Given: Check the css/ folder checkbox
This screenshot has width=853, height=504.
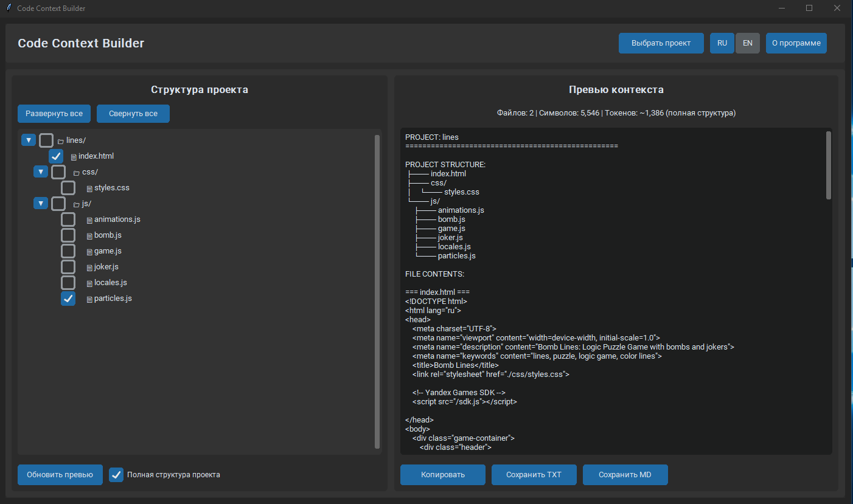Looking at the screenshot, I should pyautogui.click(x=58, y=172).
